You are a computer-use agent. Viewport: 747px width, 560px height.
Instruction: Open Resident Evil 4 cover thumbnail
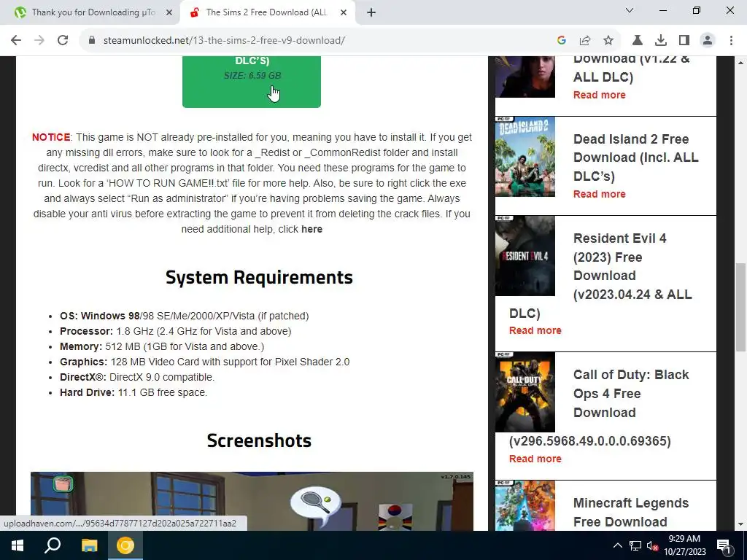click(525, 256)
